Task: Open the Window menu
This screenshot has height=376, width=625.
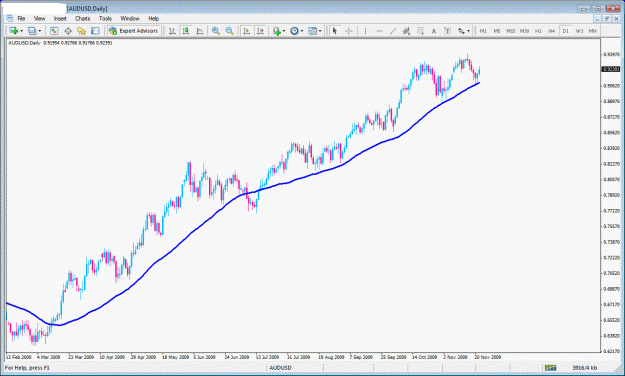Action: coord(130,18)
